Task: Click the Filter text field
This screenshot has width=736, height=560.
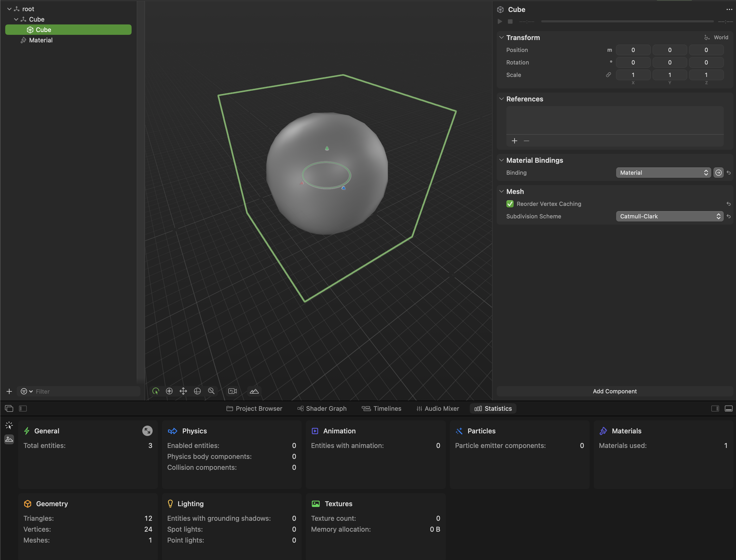Action: [x=87, y=391]
